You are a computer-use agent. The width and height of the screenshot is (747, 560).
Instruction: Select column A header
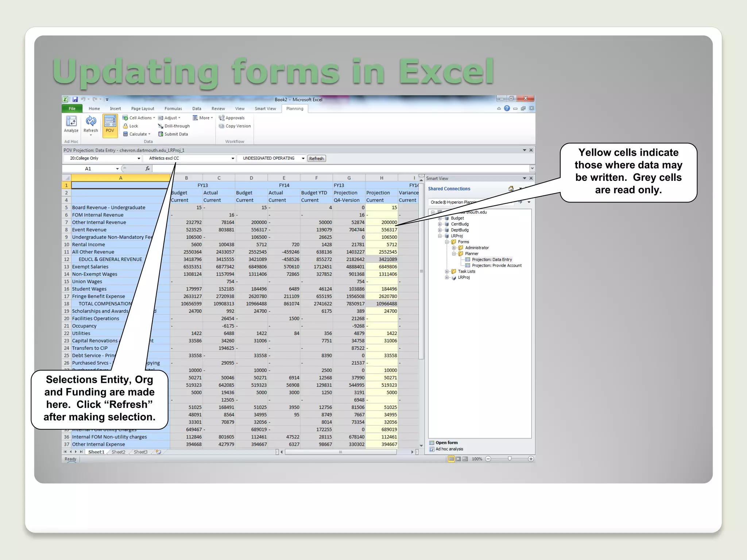tap(120, 178)
